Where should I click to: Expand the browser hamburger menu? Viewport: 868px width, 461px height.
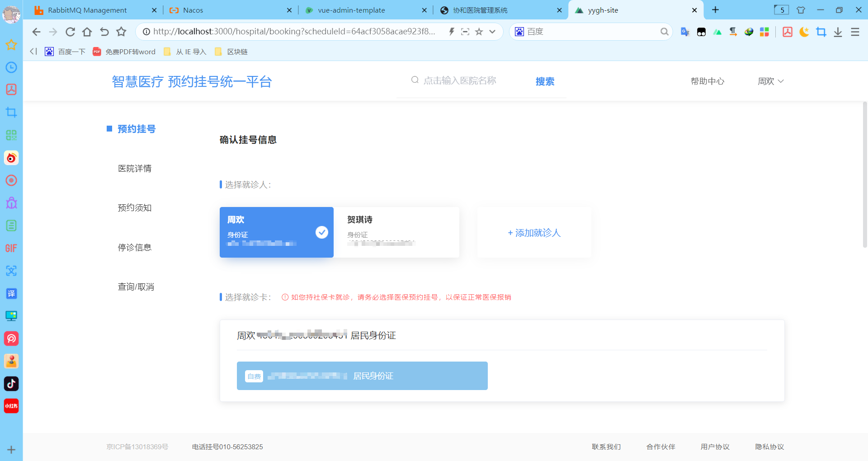(854, 32)
